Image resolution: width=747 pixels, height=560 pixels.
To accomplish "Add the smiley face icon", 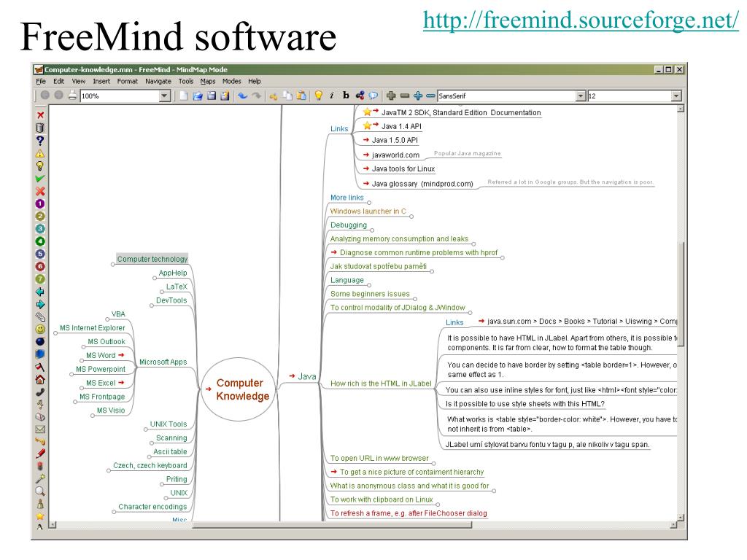I will click(40, 329).
